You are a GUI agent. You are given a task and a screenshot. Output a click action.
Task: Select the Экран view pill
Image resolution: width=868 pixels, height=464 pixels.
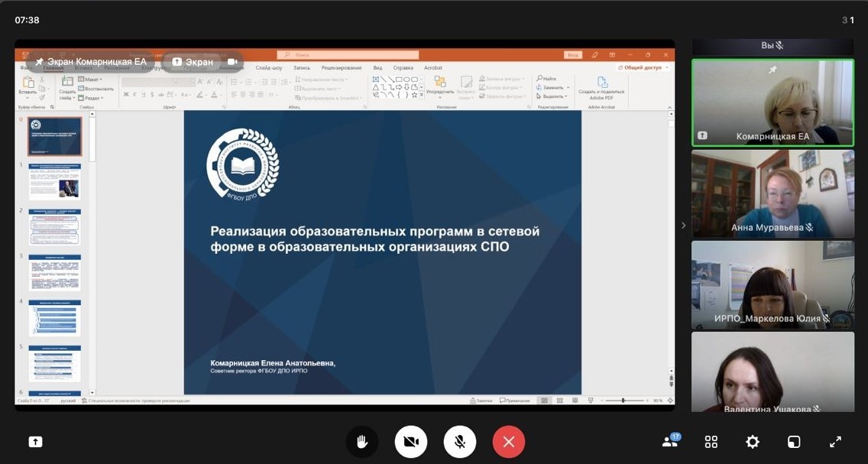[193, 62]
